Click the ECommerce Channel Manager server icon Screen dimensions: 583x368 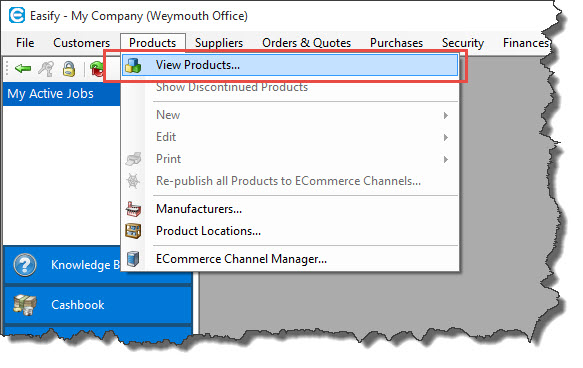click(x=133, y=259)
